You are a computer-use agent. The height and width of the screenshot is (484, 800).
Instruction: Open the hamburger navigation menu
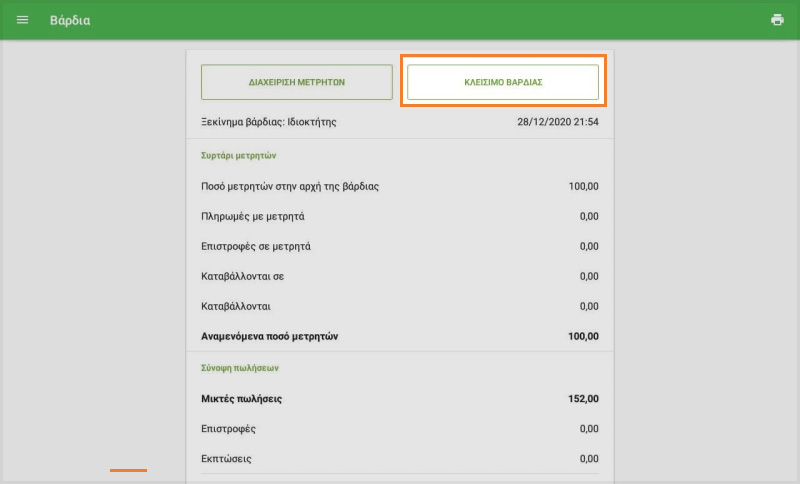(23, 20)
